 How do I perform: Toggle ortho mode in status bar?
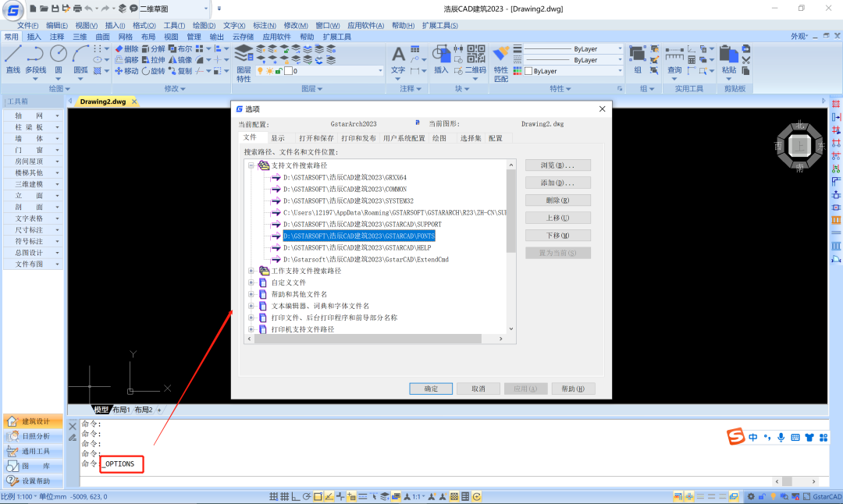tap(296, 496)
